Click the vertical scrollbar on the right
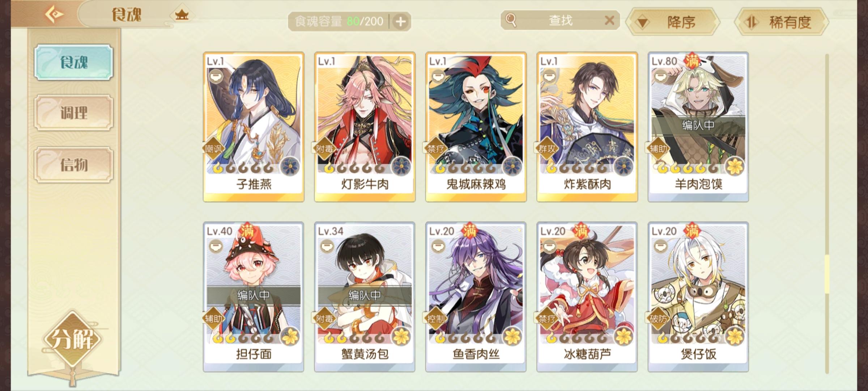Screen dimensions: 868x391 (x=827, y=214)
